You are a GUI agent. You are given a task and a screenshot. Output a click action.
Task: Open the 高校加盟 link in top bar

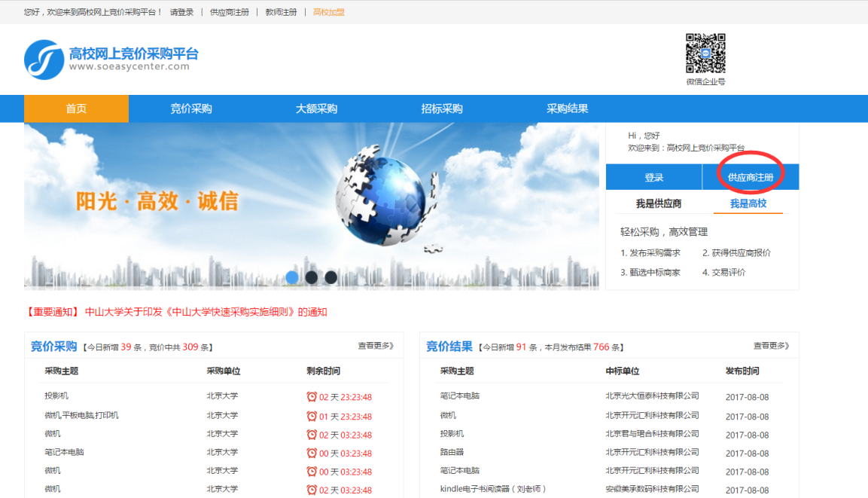click(329, 12)
